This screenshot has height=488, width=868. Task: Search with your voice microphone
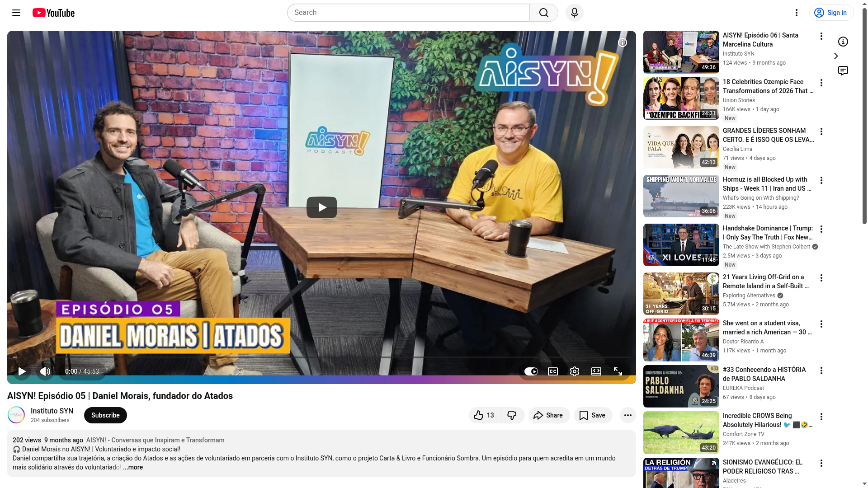[575, 13]
